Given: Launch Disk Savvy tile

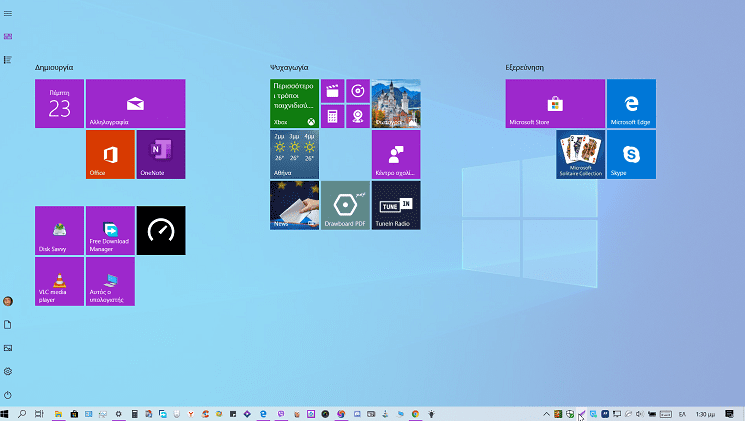Looking at the screenshot, I should (59, 230).
